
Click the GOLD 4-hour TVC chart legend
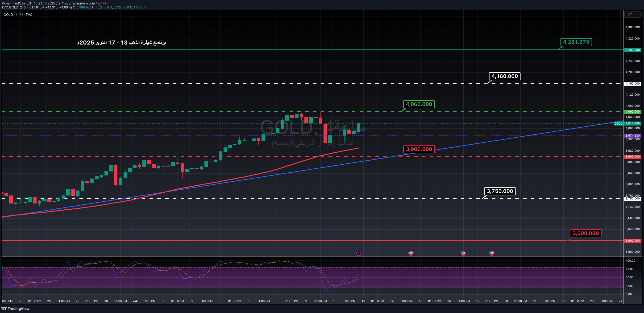18,14
